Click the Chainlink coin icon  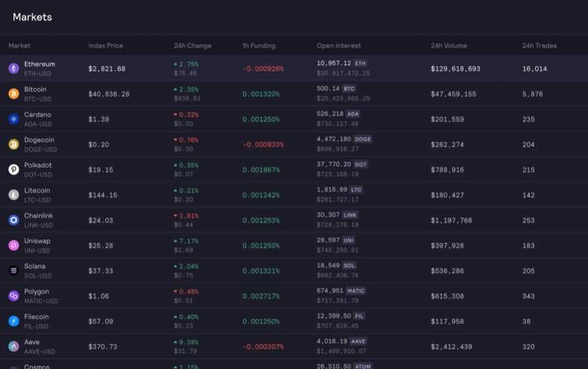click(14, 220)
